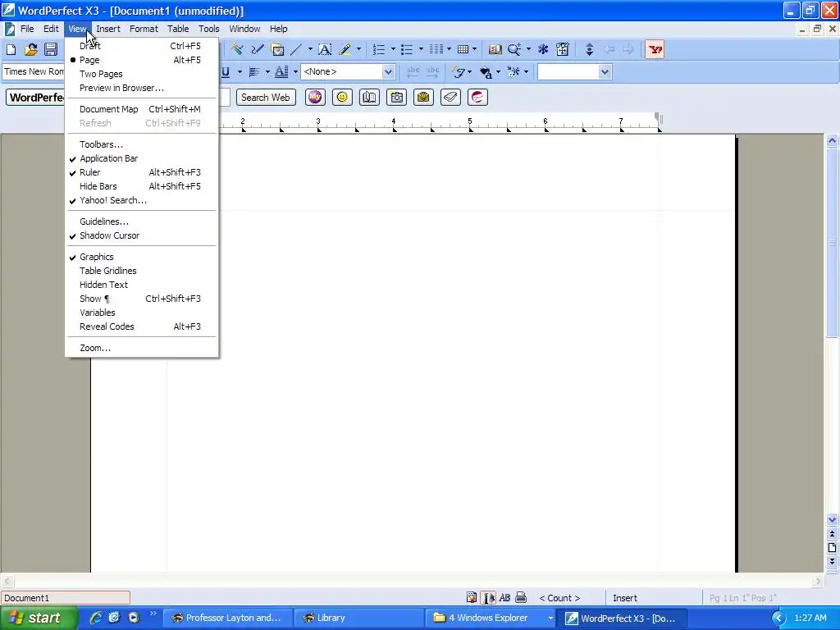840x630 pixels.
Task: Click the < Count > status button
Action: pyautogui.click(x=559, y=598)
